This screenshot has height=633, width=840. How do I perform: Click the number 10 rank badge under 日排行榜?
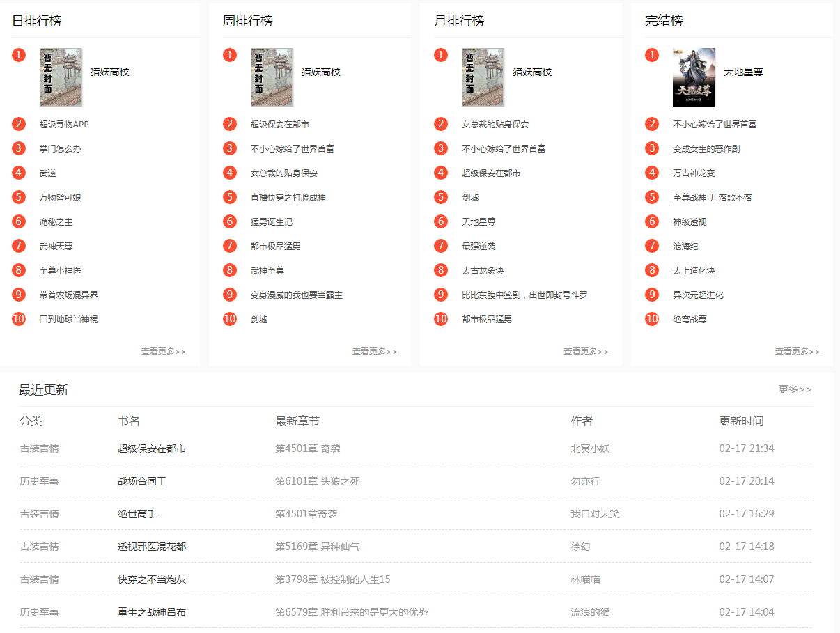tap(19, 319)
